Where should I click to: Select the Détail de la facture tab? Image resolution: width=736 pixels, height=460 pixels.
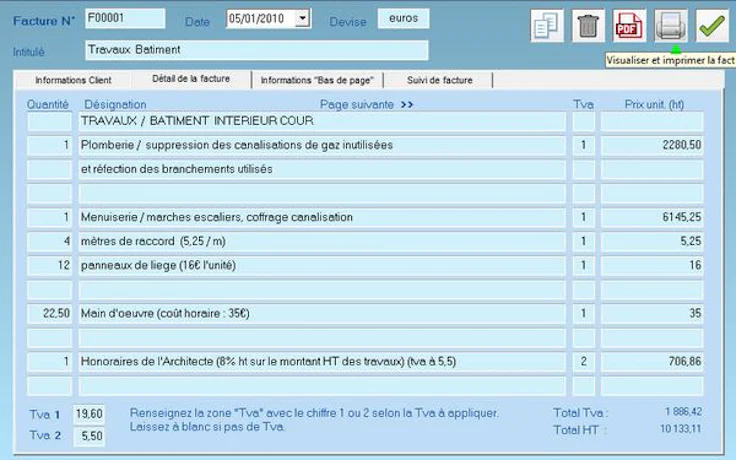pyautogui.click(x=191, y=79)
